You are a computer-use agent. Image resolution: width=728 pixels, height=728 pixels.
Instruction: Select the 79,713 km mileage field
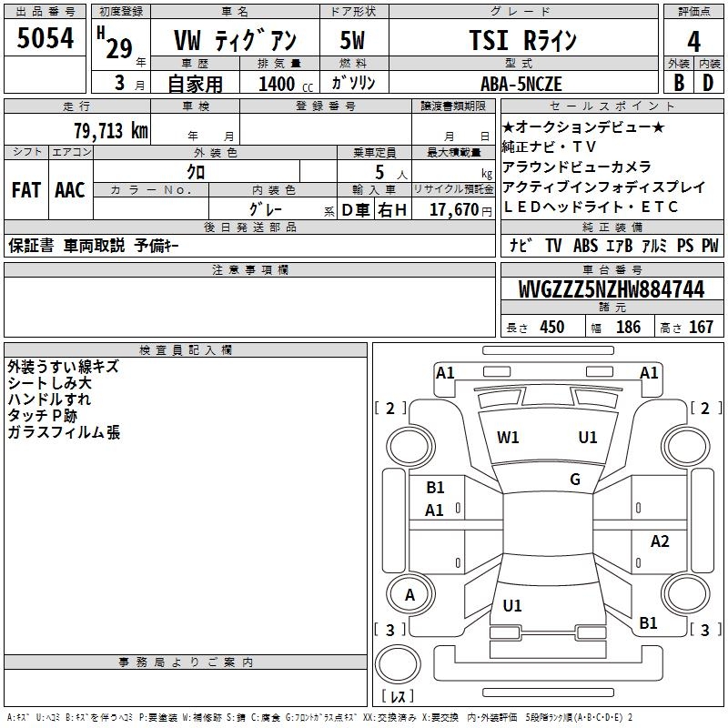coord(110,130)
